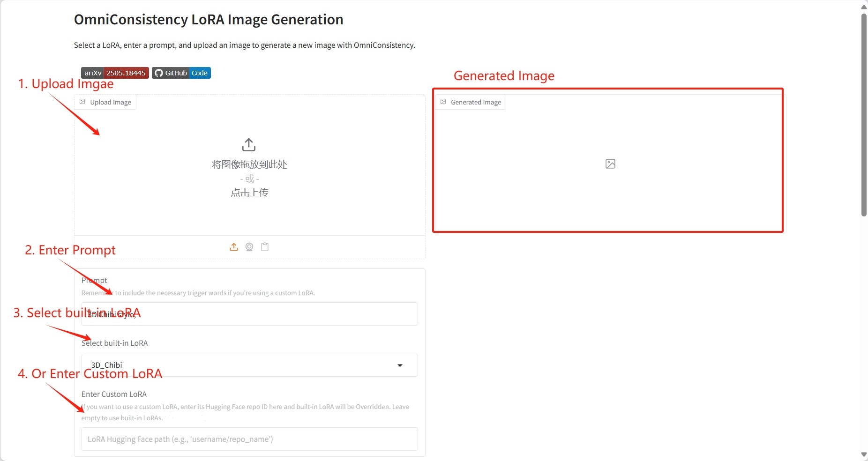Click image icon beside Upload Image label
The image size is (868, 461).
click(82, 102)
